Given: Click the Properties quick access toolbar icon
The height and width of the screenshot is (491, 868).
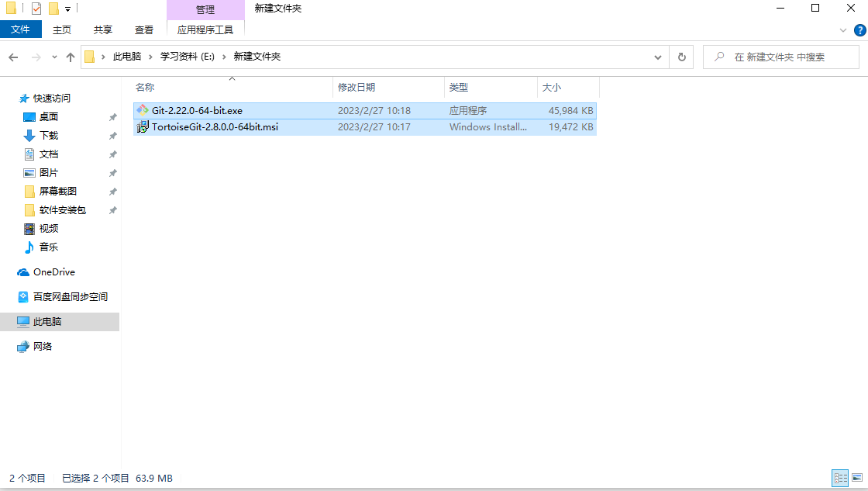Looking at the screenshot, I should 36,9.
